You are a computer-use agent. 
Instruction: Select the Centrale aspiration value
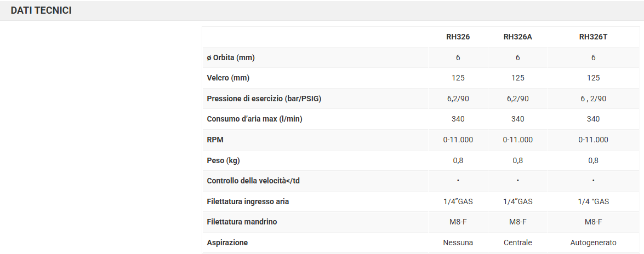click(x=517, y=243)
